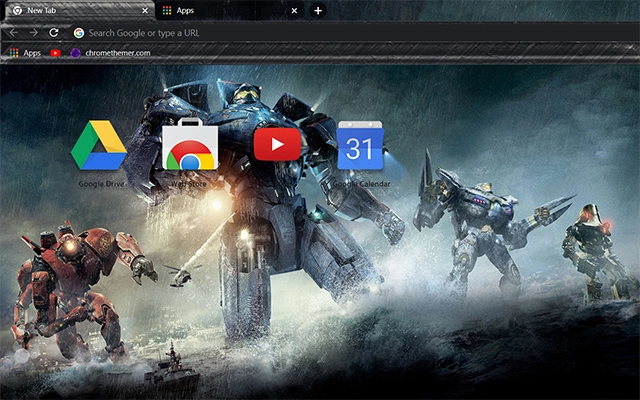Open the Google Calendar app icon
The width and height of the screenshot is (640, 400).
(x=360, y=145)
